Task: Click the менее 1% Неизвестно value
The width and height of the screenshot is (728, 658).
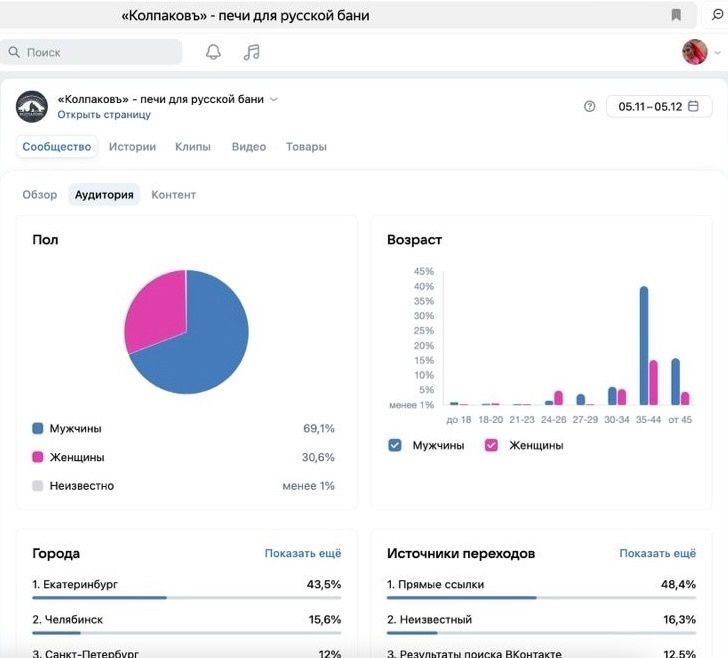Action: [308, 486]
